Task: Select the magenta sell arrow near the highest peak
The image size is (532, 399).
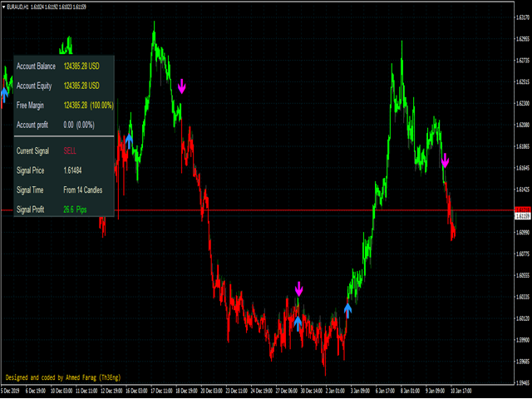Action: coord(182,86)
